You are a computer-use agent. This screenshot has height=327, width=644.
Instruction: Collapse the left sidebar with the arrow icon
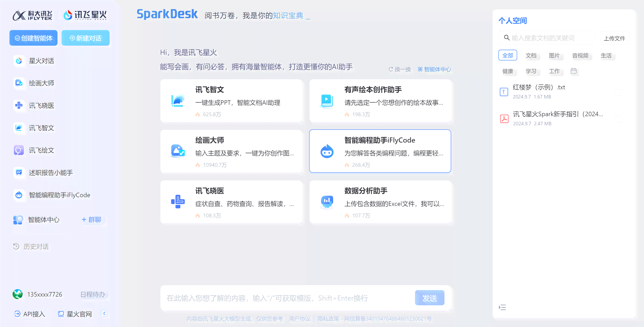point(104,313)
